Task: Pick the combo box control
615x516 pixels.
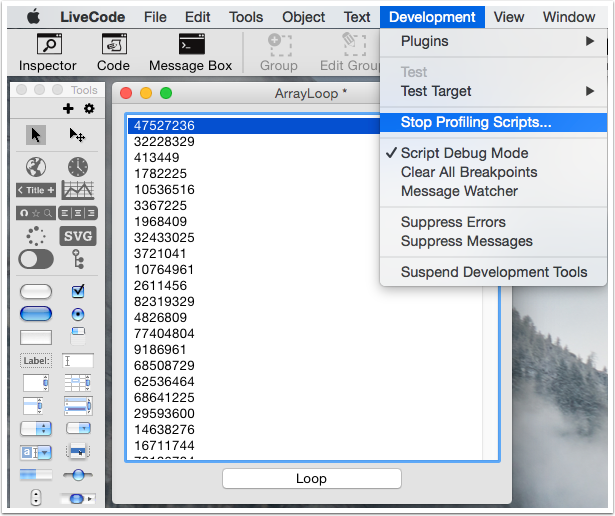Action: click(x=36, y=452)
